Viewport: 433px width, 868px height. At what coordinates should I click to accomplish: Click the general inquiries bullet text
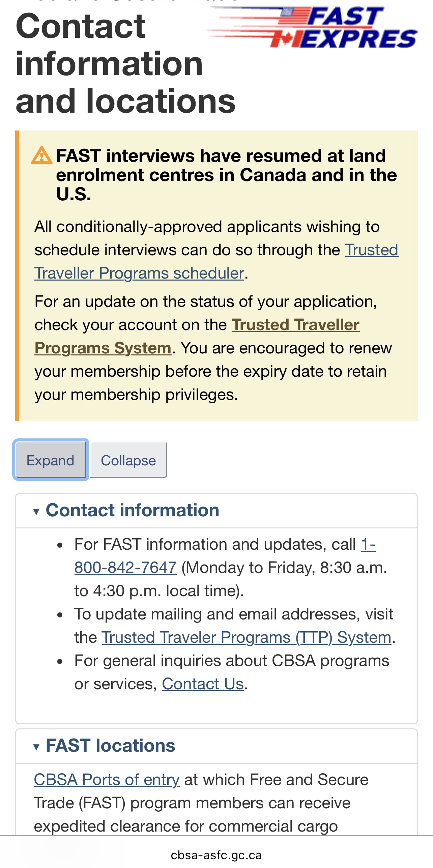(x=232, y=672)
